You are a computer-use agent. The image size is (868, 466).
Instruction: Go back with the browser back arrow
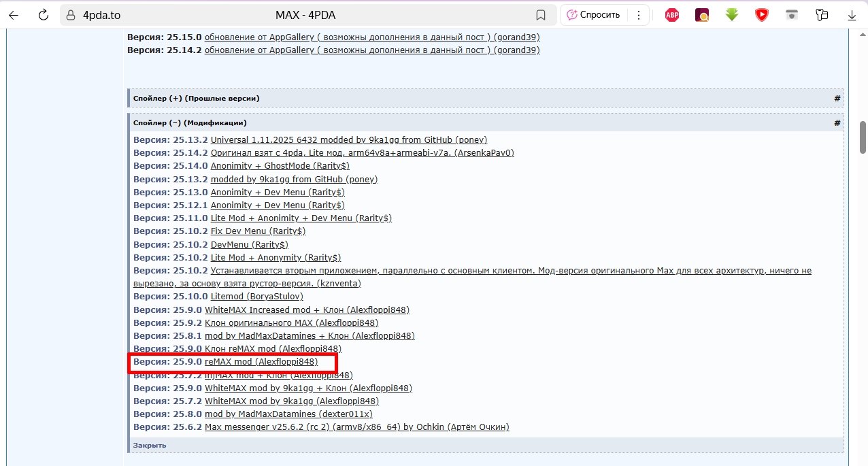[x=14, y=15]
